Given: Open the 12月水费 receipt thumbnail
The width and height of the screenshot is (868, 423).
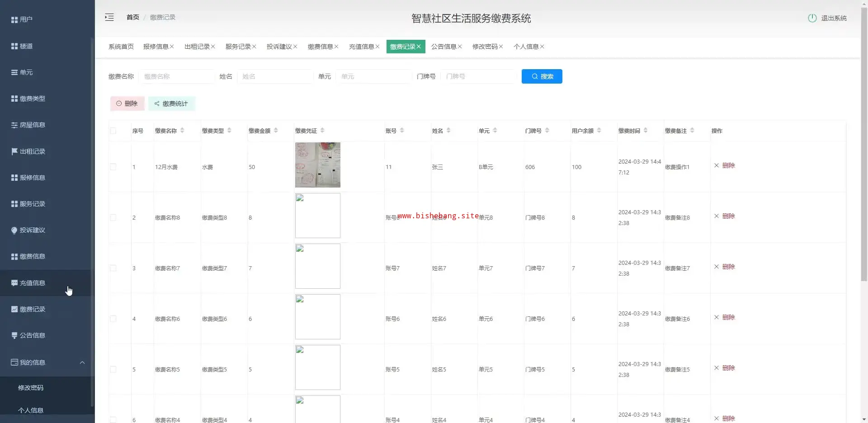Looking at the screenshot, I should 317,165.
